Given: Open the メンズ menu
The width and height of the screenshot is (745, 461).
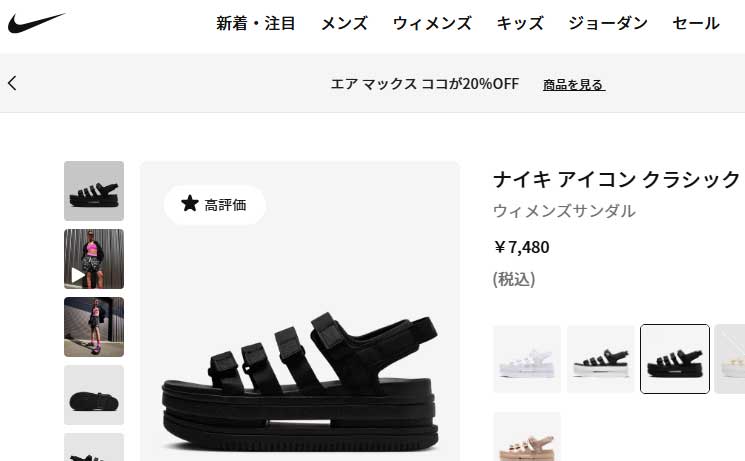Looking at the screenshot, I should coord(344,23).
